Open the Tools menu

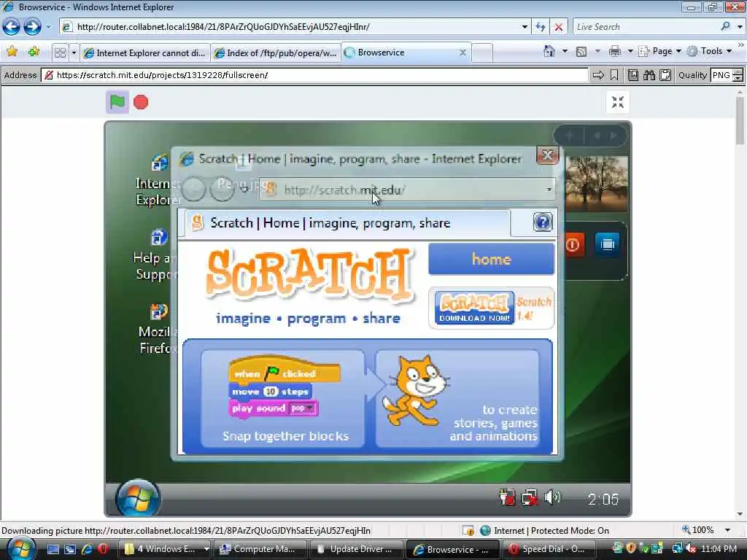[x=710, y=51]
